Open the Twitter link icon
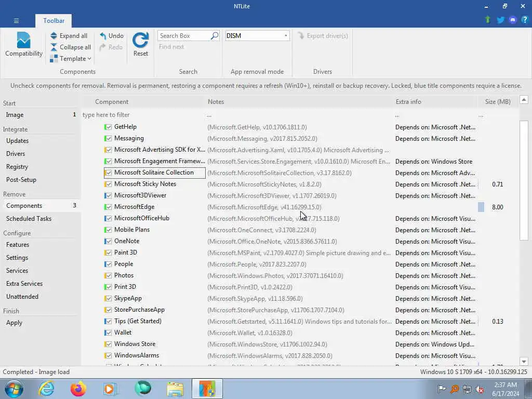The image size is (532, 399). tap(500, 20)
